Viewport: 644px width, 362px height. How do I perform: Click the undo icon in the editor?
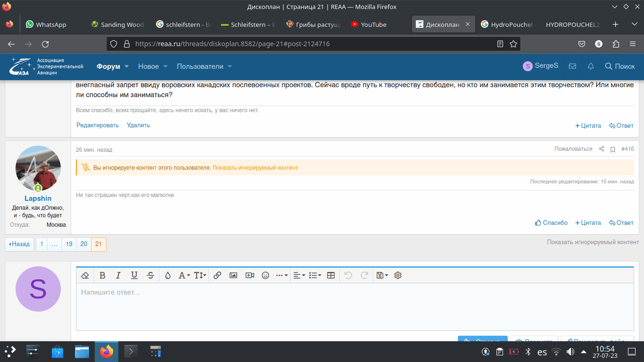348,275
